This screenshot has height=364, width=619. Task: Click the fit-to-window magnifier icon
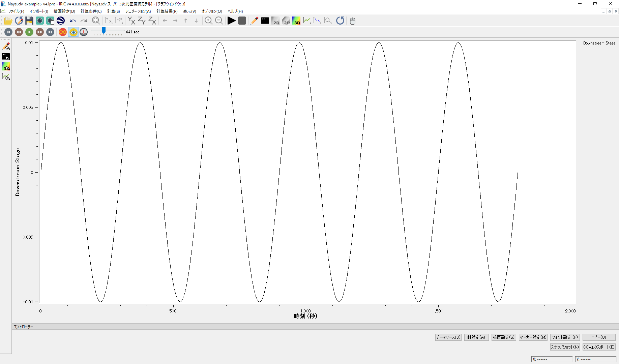click(96, 21)
